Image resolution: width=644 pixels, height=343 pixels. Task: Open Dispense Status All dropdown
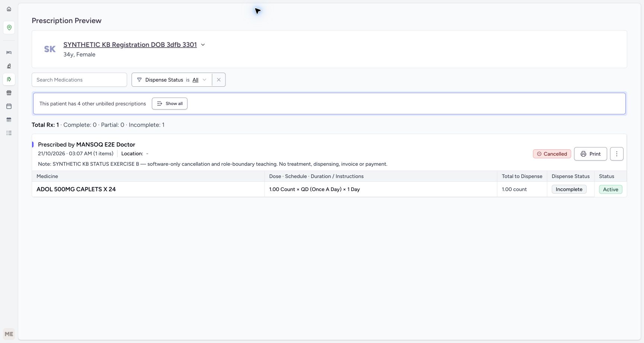point(199,80)
